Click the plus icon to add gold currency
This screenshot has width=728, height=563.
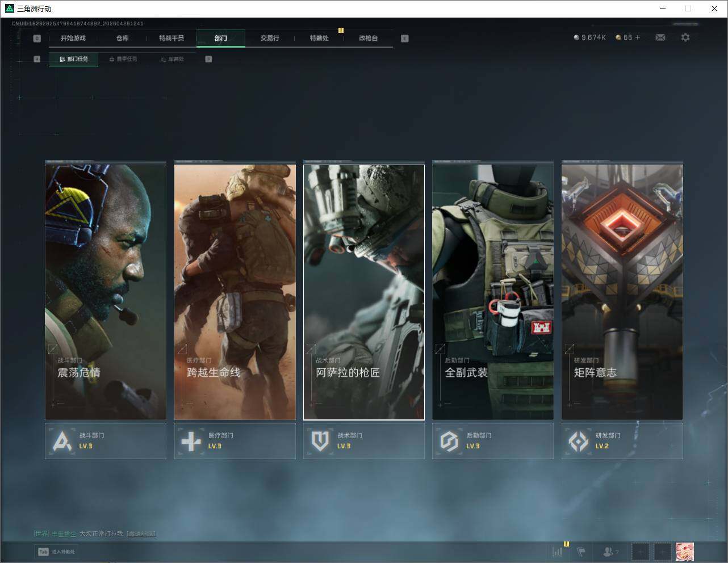pos(638,37)
